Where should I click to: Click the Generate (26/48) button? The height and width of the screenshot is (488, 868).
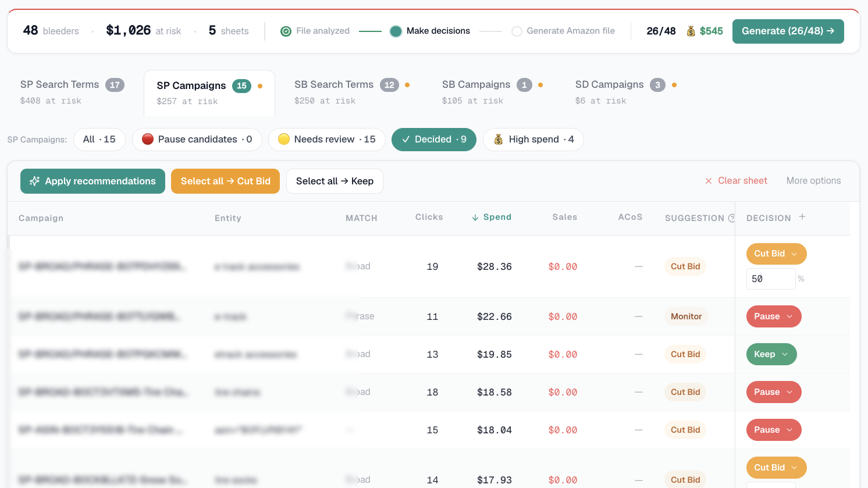tap(788, 31)
